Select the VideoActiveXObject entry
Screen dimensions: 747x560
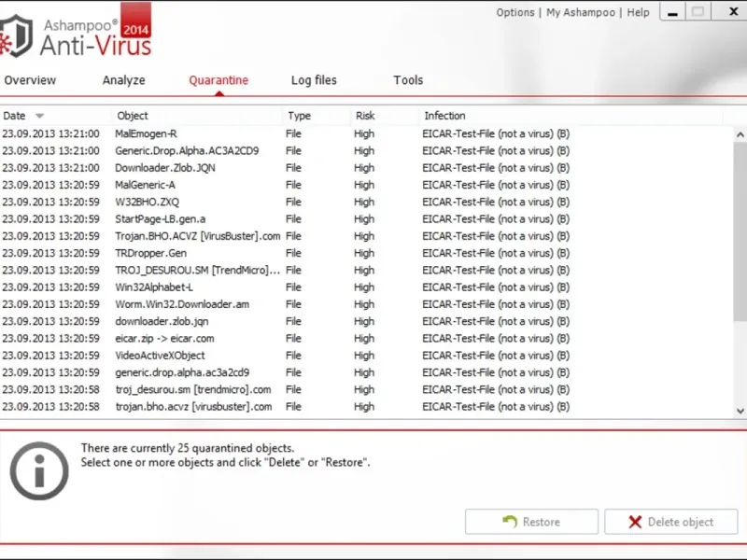[367, 356]
